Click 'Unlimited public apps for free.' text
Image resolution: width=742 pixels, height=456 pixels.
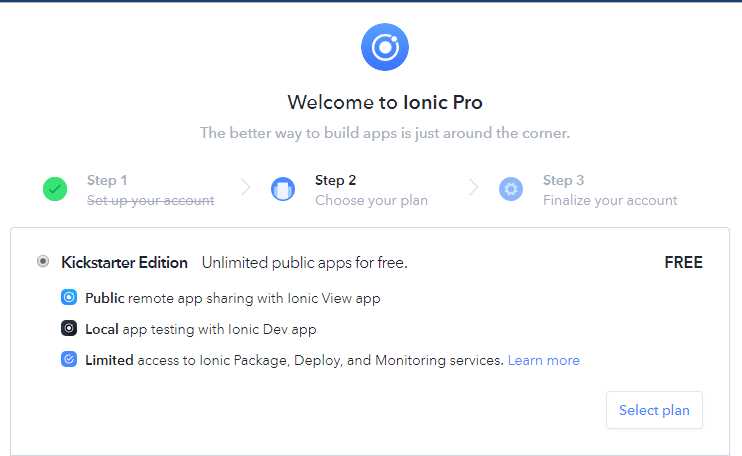pos(304,263)
